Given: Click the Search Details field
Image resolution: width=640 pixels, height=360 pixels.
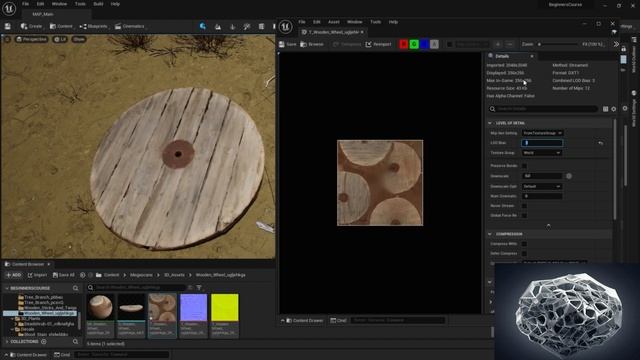Looking at the screenshot, I should [543, 109].
